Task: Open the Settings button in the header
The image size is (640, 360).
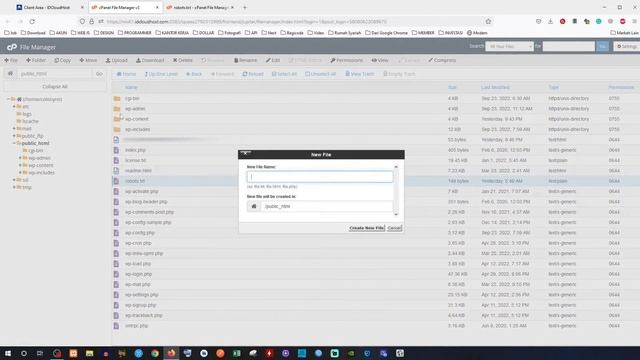Action: [627, 47]
